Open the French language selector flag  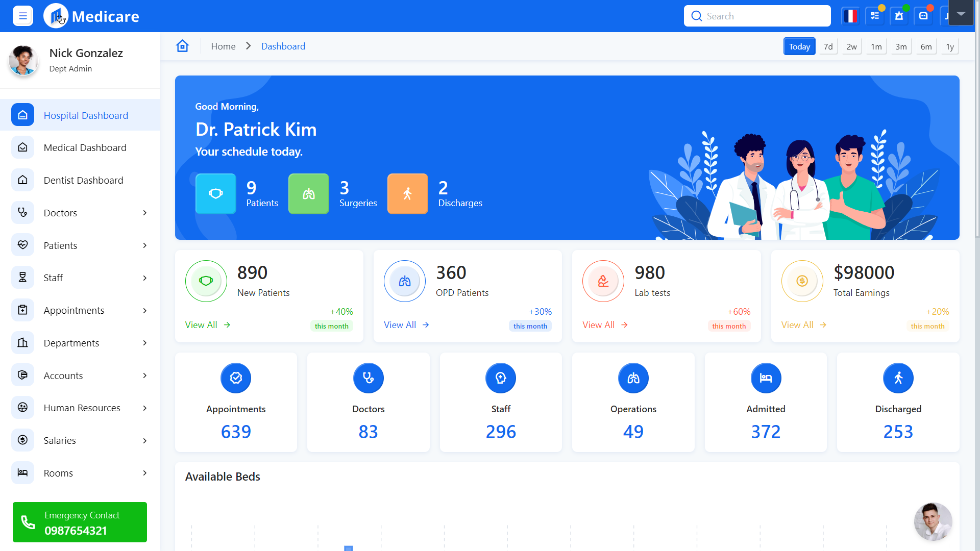point(850,16)
